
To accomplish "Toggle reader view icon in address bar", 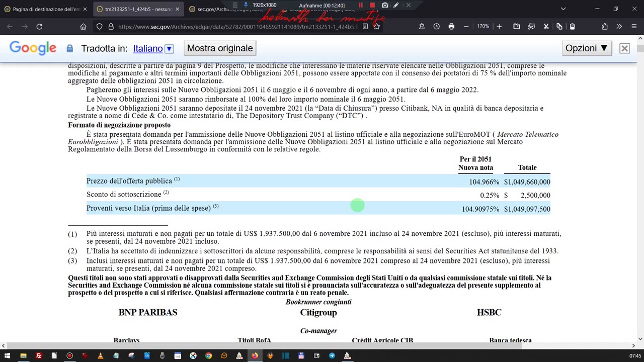I will point(365,27).
